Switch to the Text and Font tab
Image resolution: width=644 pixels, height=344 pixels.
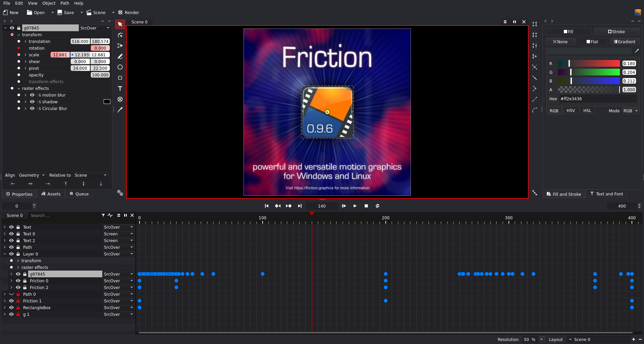click(x=606, y=194)
